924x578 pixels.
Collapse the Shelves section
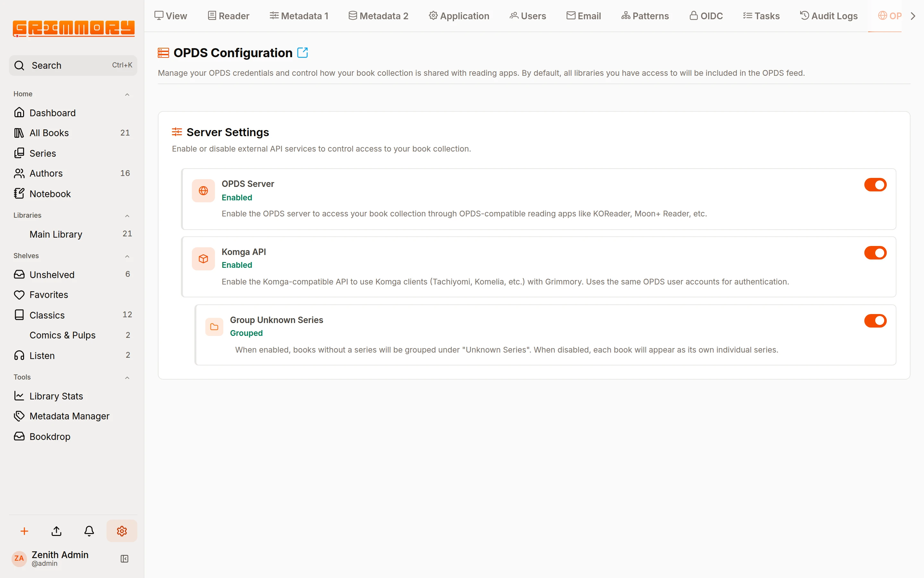(127, 256)
